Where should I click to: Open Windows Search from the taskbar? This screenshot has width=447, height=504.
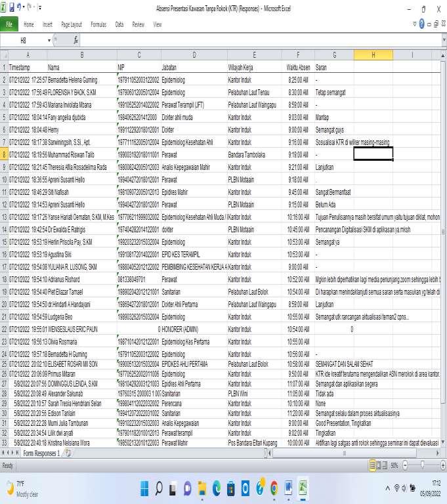click(159, 488)
